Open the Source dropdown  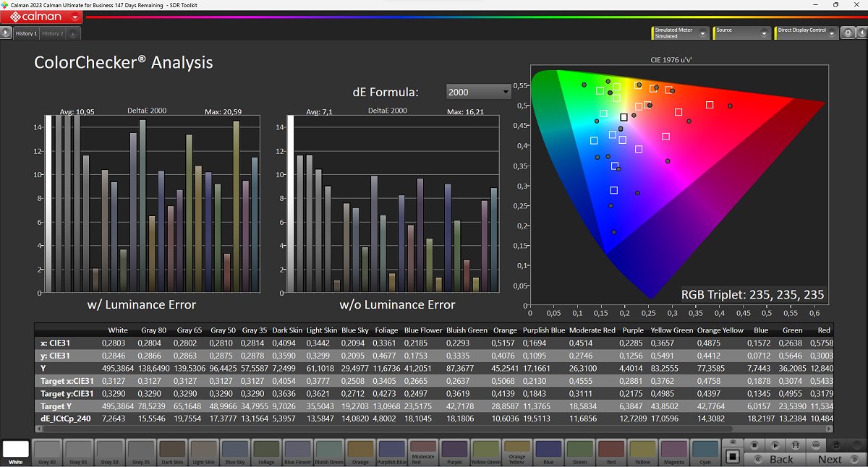tap(764, 33)
